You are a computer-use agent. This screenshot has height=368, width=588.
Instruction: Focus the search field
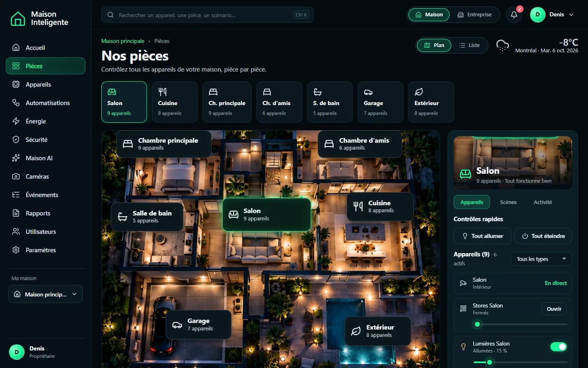[x=207, y=15]
